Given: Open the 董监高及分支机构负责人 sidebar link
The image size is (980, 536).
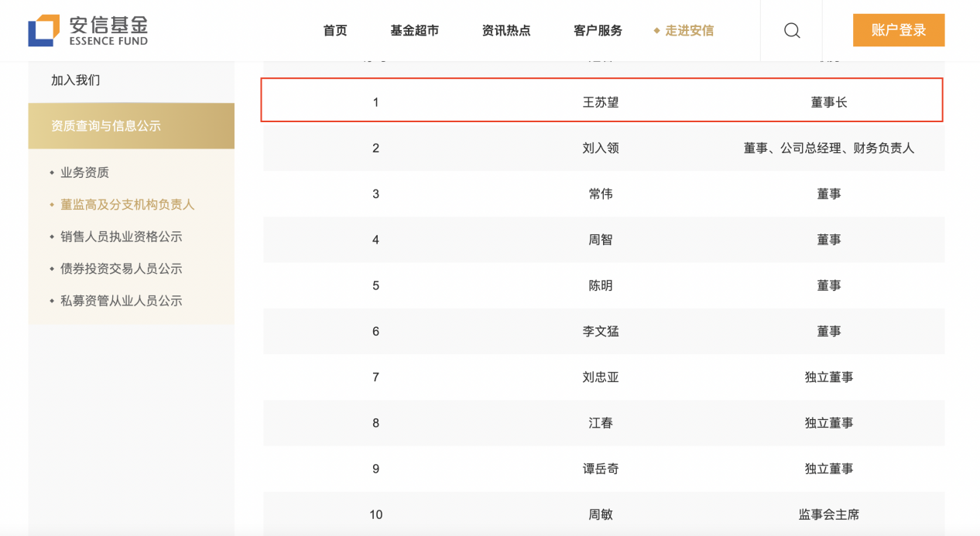Looking at the screenshot, I should [128, 205].
